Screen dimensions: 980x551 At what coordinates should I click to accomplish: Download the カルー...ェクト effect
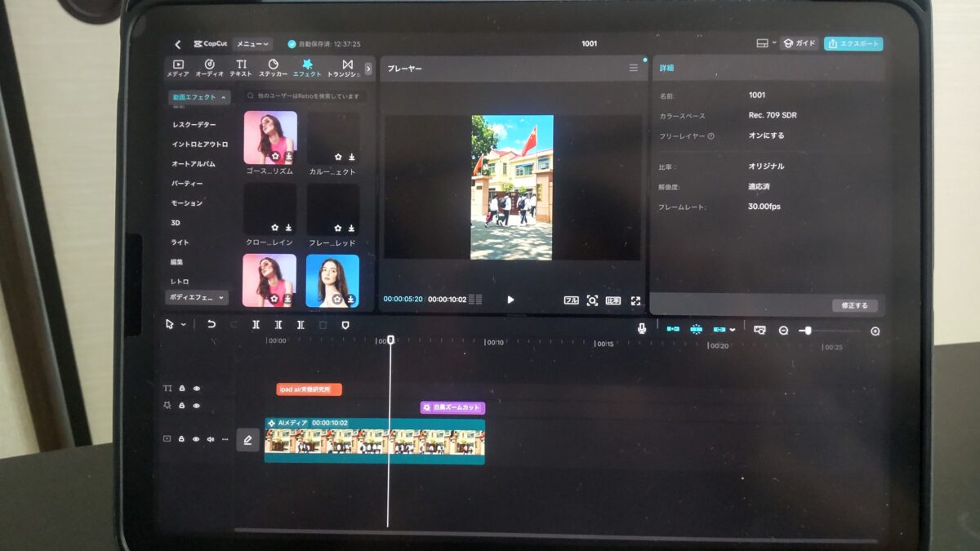pyautogui.click(x=351, y=157)
